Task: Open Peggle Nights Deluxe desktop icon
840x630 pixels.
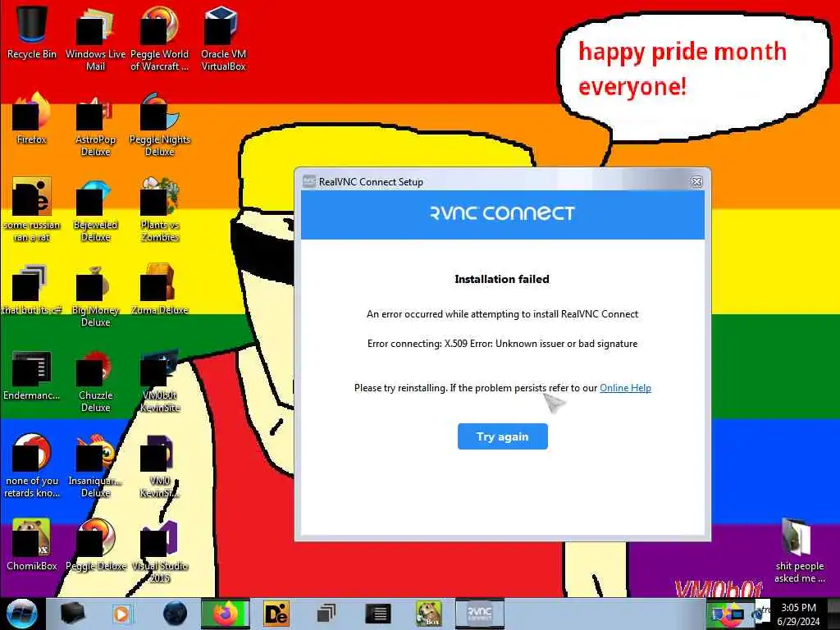Action: pyautogui.click(x=160, y=125)
